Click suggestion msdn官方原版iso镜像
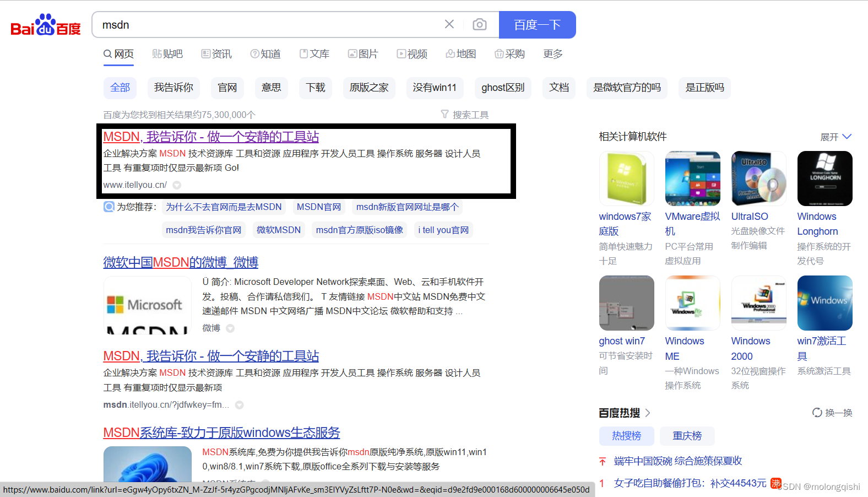 360,230
